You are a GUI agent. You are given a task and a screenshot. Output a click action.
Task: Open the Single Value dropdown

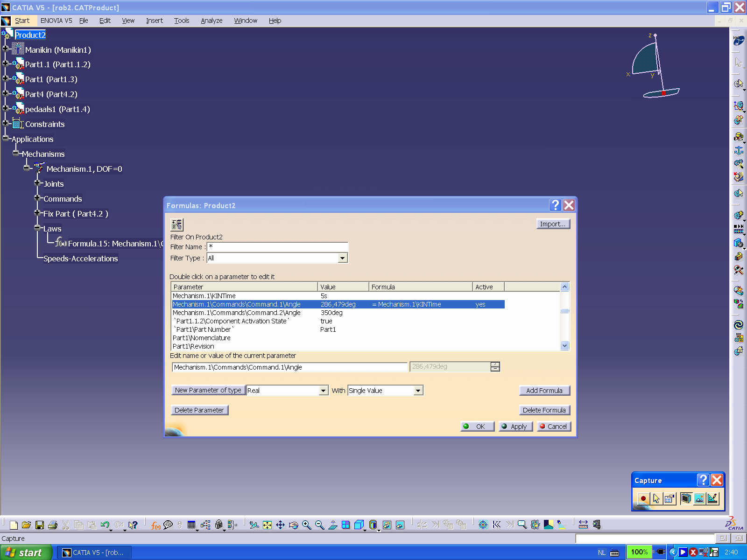click(x=418, y=391)
